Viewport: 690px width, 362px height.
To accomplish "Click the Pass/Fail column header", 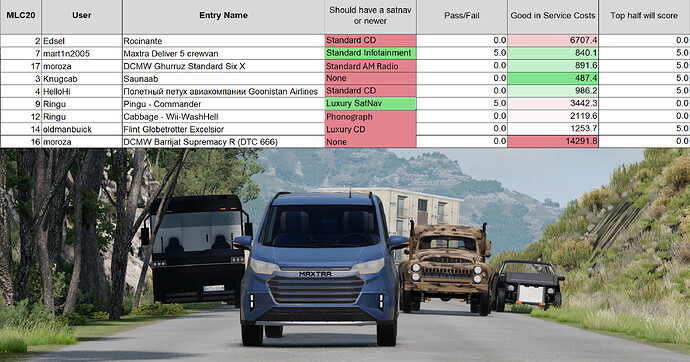I will (462, 16).
